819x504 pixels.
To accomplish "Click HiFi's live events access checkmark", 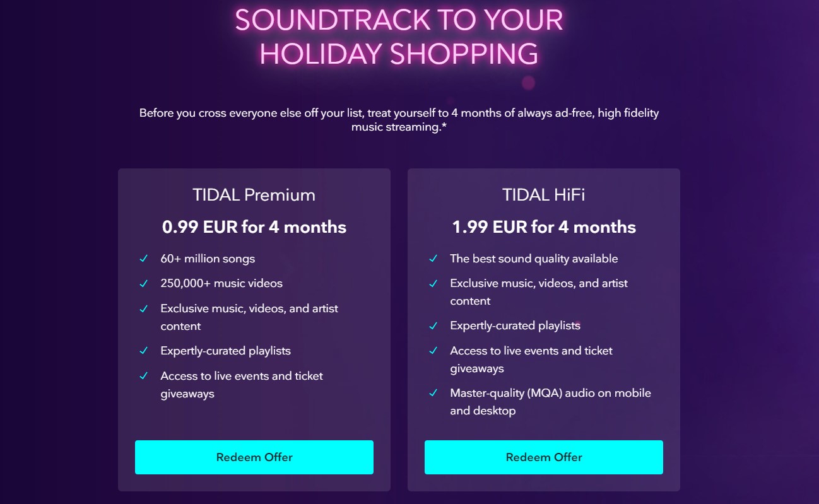I will tap(433, 351).
